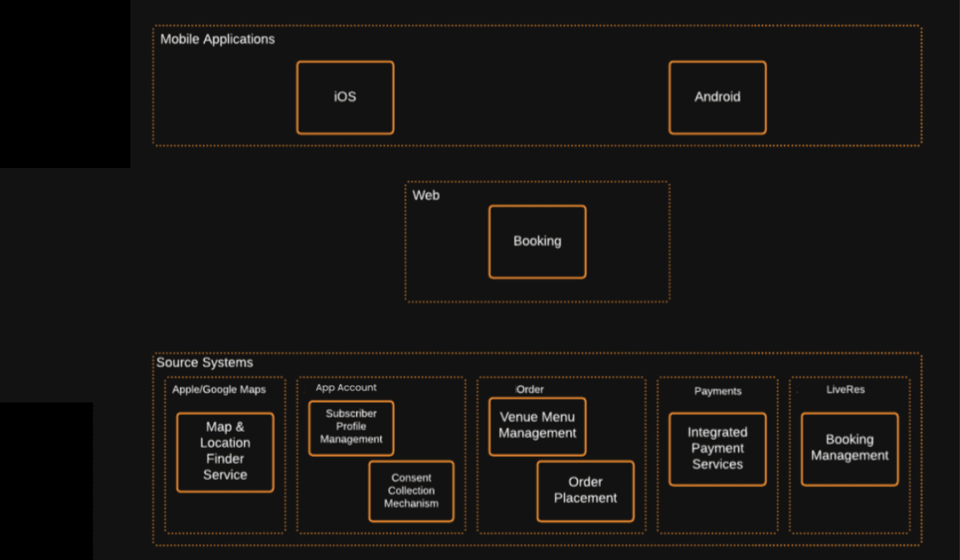Click the Source Systems container label
Image resolution: width=960 pixels, height=560 pixels.
coord(205,362)
